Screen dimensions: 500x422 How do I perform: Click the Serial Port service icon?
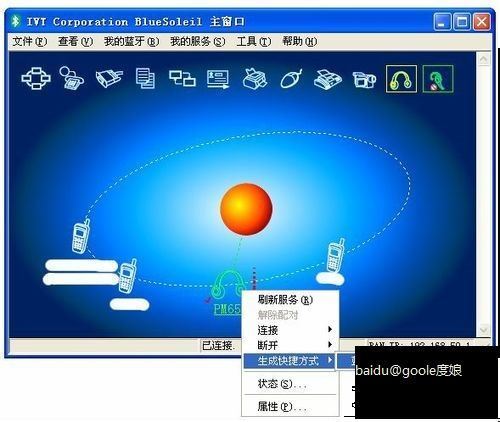[109, 79]
